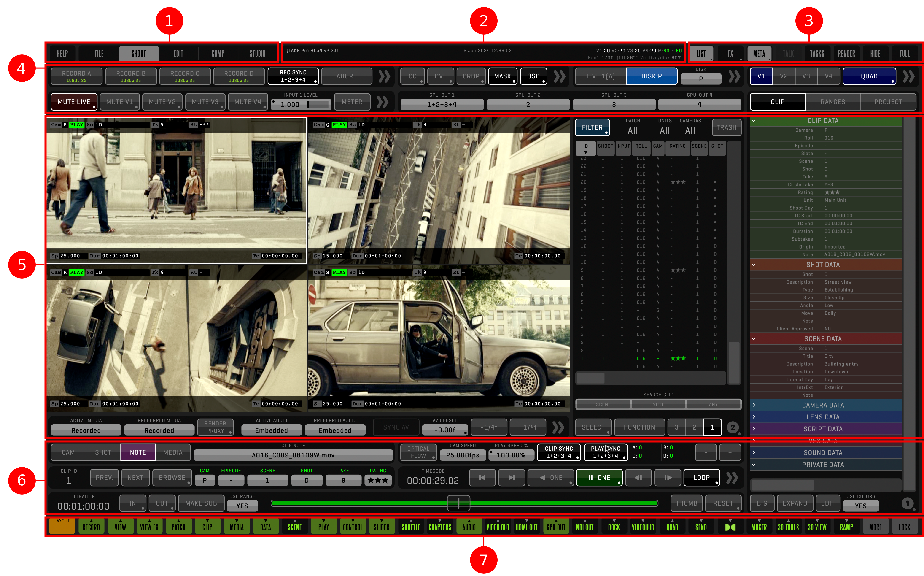924x576 pixels.
Task: Toggle the LOOP playback mode
Action: click(x=701, y=478)
